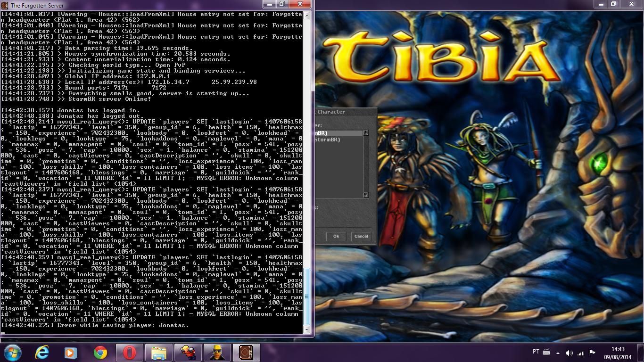This screenshot has height=362, width=644.
Task: Close the Tibia game window
Action: pos(631,4)
